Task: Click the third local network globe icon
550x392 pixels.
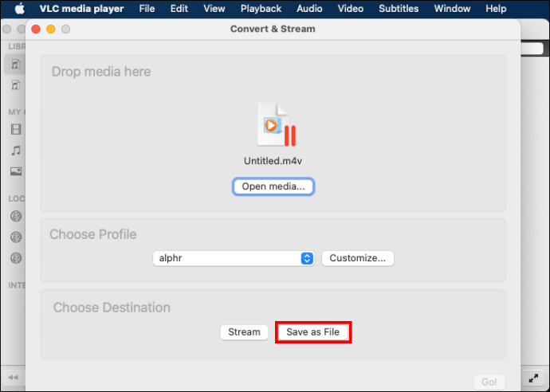Action: (x=15, y=258)
